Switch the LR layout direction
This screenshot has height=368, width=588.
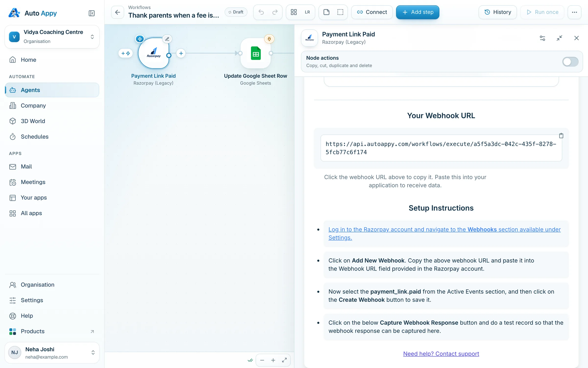tap(307, 12)
